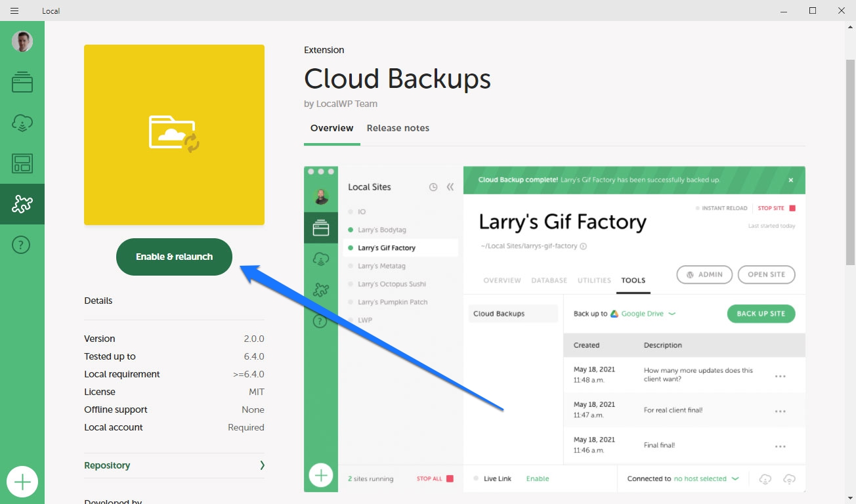The width and height of the screenshot is (856, 504).
Task: Expand the Repository chevron arrow
Action: pos(262,465)
